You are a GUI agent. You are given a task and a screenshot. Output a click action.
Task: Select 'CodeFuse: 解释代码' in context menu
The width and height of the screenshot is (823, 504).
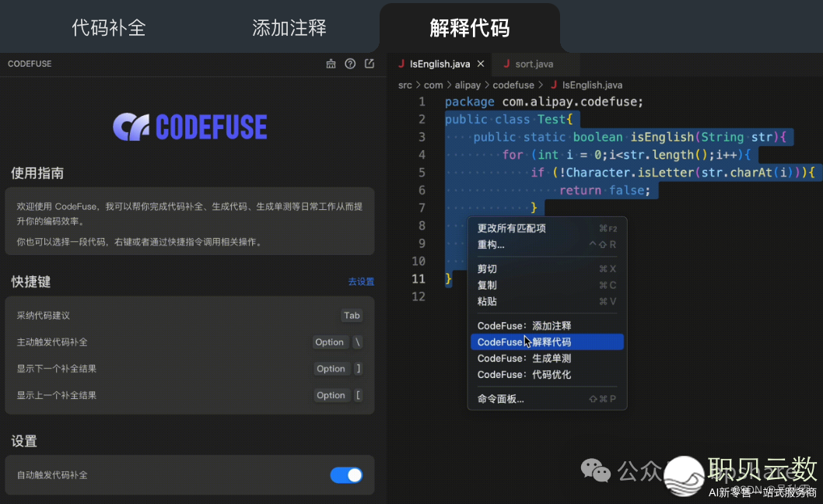[x=547, y=342]
